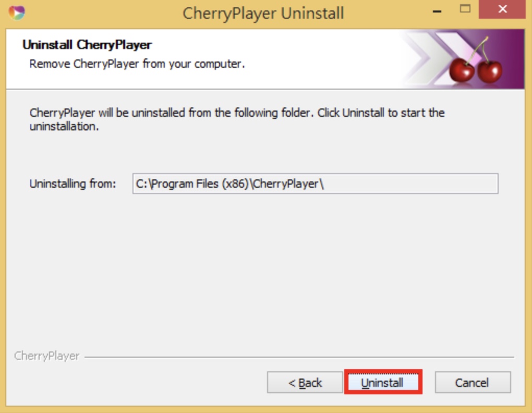Go back with the < Back button
This screenshot has width=532, height=413.
tap(305, 382)
